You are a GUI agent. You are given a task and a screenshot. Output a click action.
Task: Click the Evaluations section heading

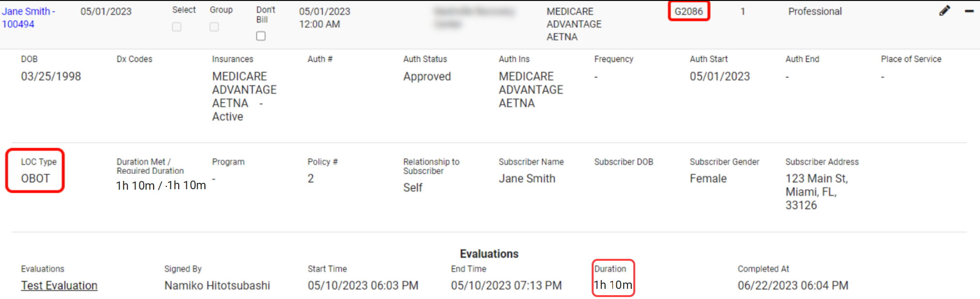click(x=489, y=254)
